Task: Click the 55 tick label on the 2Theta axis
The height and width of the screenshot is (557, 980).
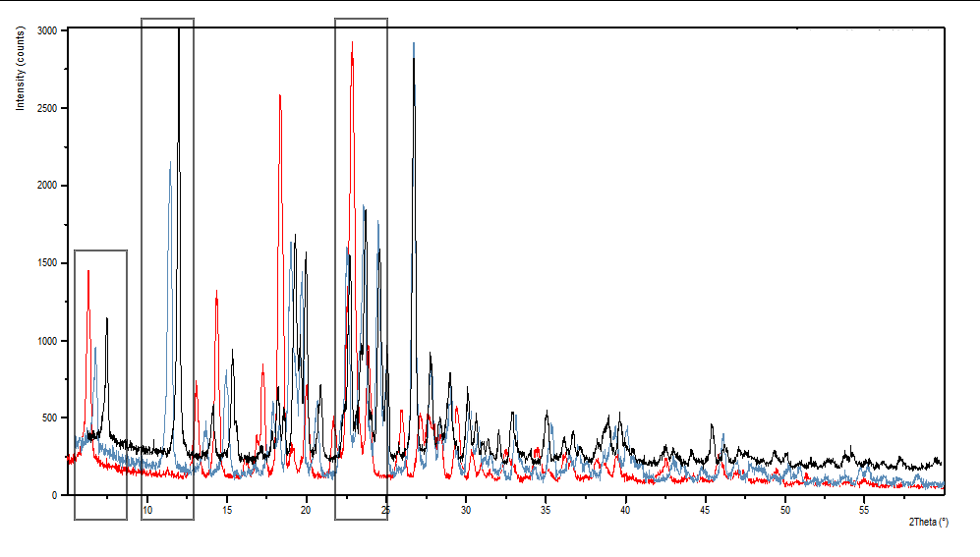Action: [x=864, y=511]
